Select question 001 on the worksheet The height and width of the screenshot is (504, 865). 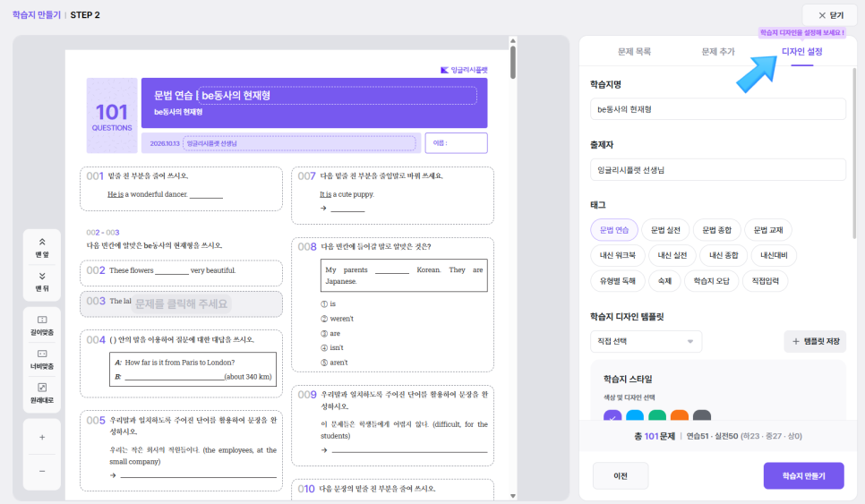[181, 189]
